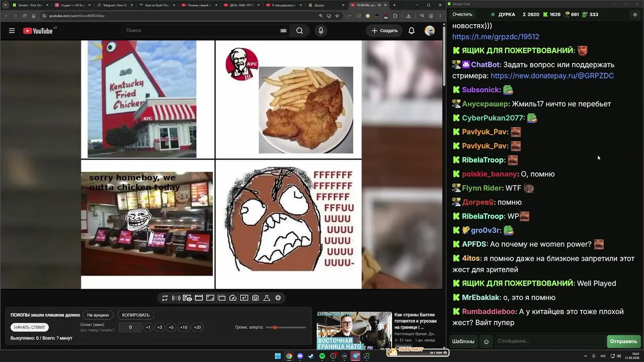The height and width of the screenshot is (362, 644).
Task: Go back in the browser
Action: click(x=6, y=16)
